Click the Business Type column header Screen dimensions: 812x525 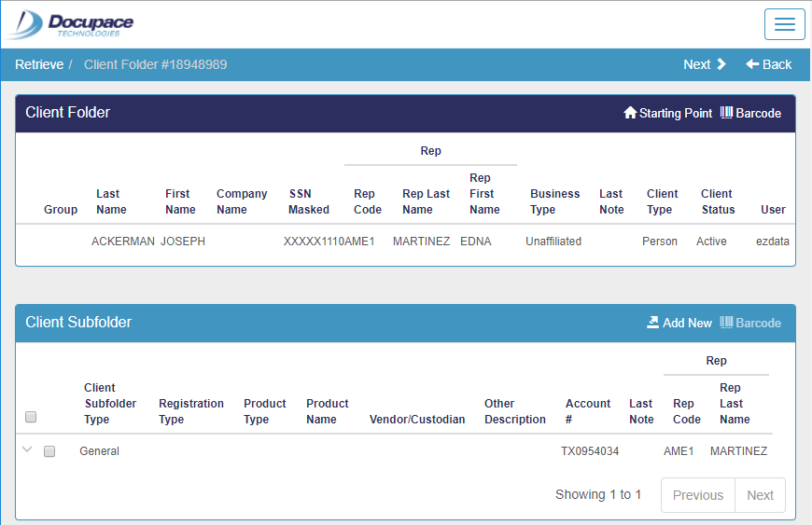554,201
